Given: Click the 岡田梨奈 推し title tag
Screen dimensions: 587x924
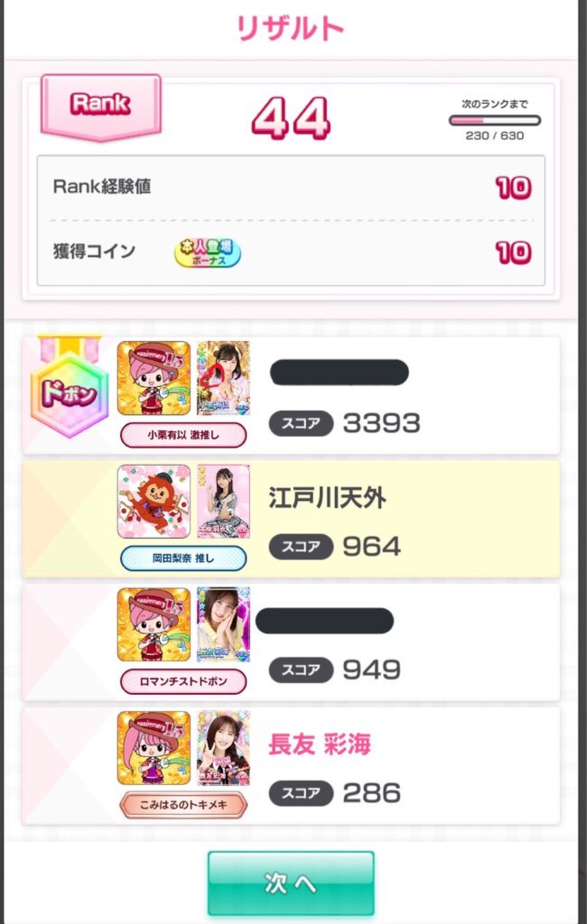Looking at the screenshot, I should click(183, 558).
